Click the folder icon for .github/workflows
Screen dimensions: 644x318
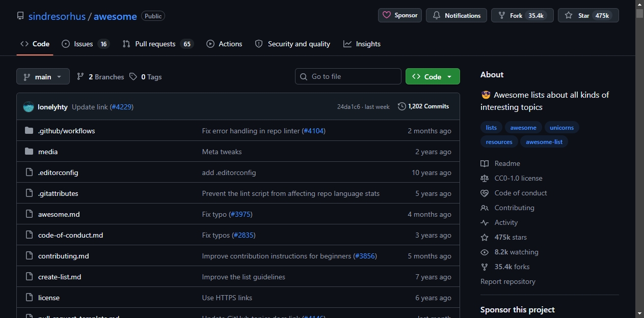click(29, 131)
